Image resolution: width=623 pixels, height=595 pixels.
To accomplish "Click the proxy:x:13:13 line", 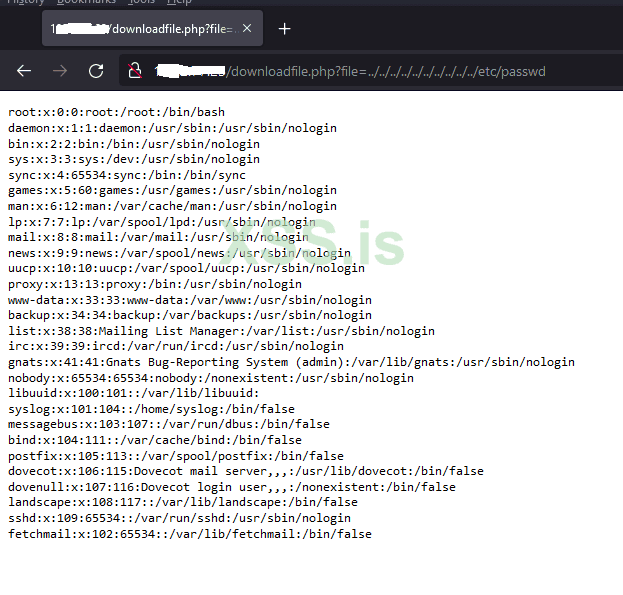I will (155, 284).
